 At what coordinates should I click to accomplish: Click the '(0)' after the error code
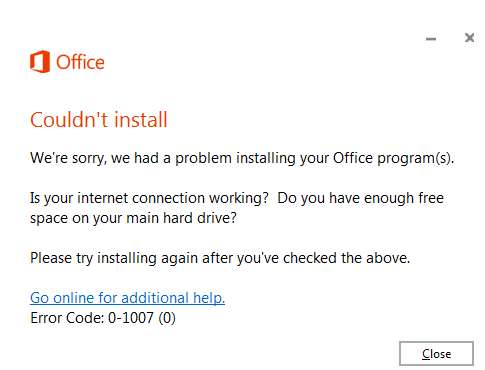pos(167,318)
